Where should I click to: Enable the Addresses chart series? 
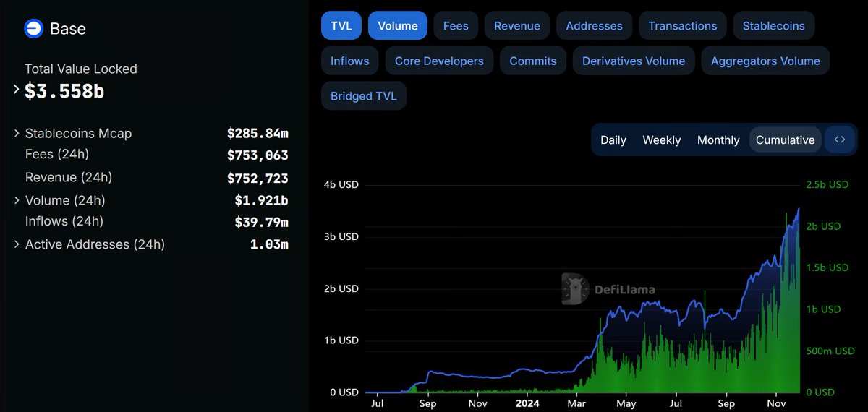click(x=595, y=25)
